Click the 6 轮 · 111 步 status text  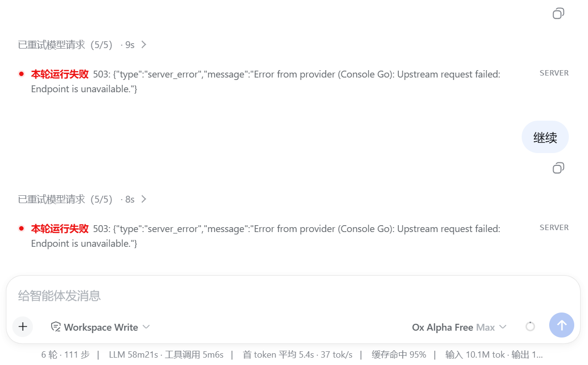(65, 355)
